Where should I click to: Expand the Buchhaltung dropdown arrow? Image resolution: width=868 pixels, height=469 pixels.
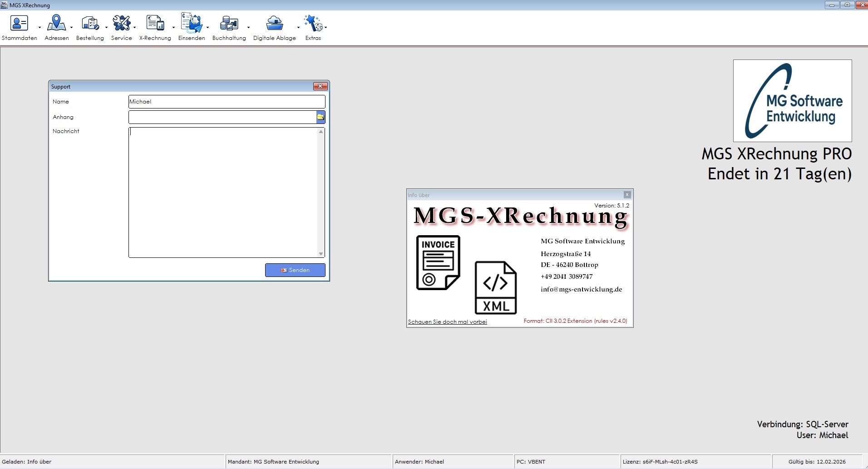[x=248, y=27]
